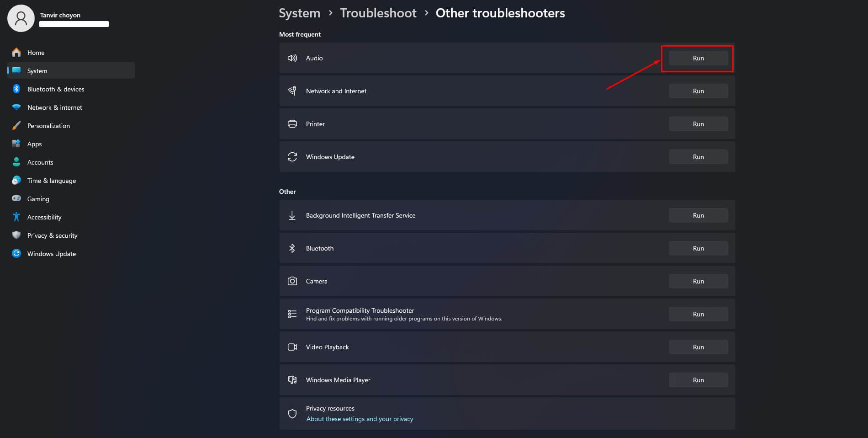Select the Apps label in sidebar
The width and height of the screenshot is (868, 438).
[x=34, y=144]
